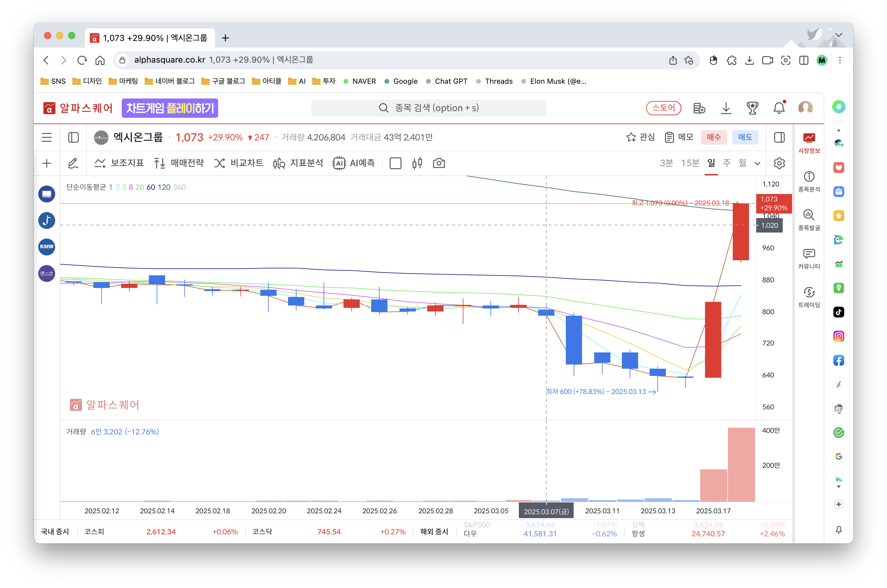Switch to the 15분 timeframe
The width and height of the screenshot is (887, 588).
pos(690,163)
